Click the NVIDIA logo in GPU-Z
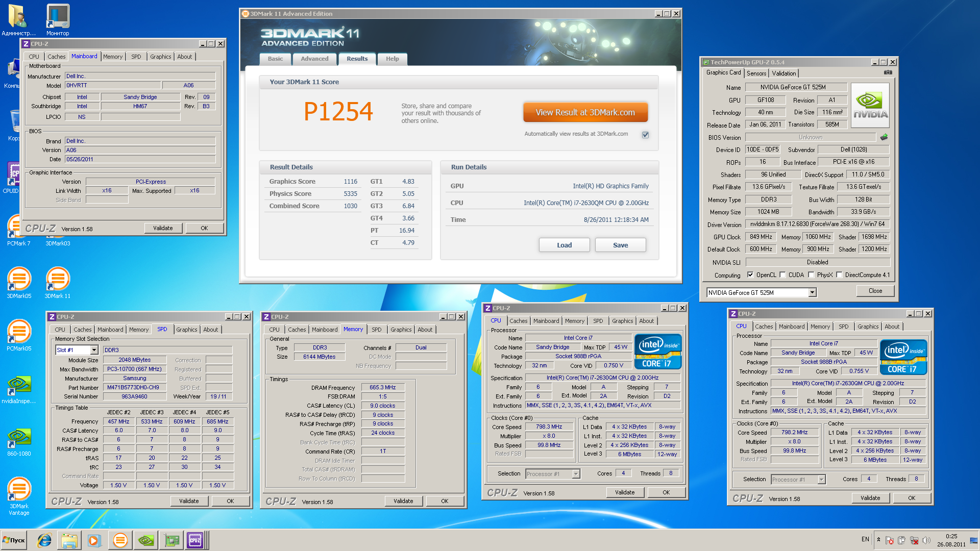Image resolution: width=980 pixels, height=551 pixels. (x=870, y=105)
